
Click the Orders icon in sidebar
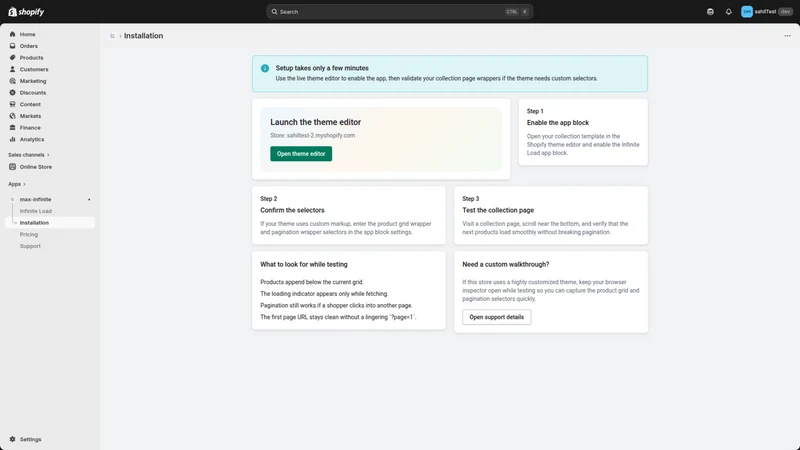click(x=12, y=46)
